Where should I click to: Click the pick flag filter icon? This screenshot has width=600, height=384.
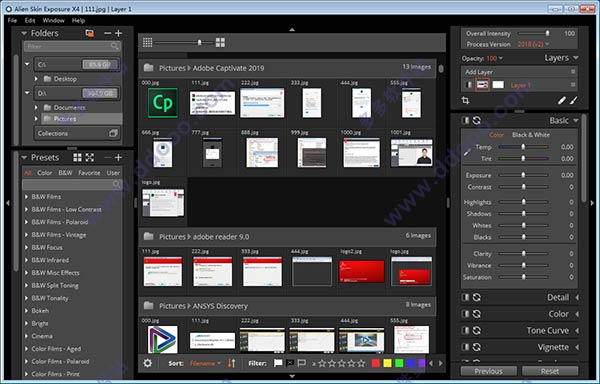tap(278, 363)
